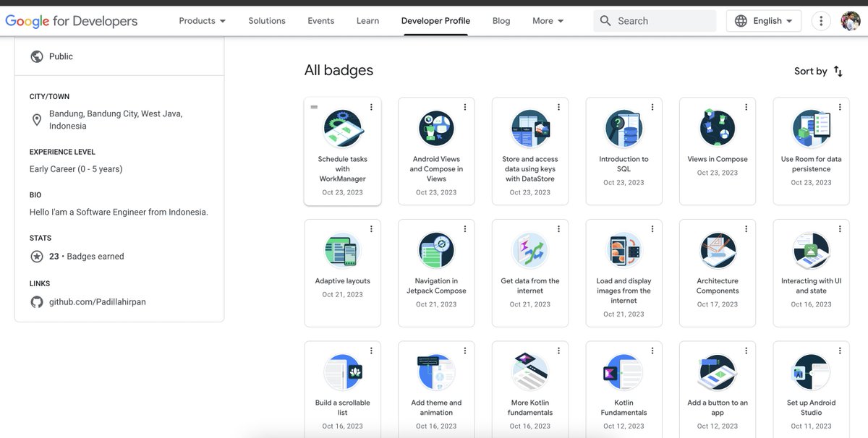Open the Navigation in Jetpack Compose badge icon
The width and height of the screenshot is (868, 438).
pos(436,251)
